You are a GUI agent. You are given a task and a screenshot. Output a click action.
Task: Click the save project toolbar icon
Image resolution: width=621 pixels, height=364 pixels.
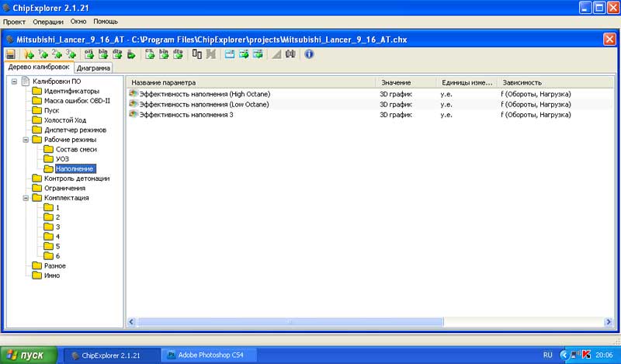pyautogui.click(x=11, y=54)
